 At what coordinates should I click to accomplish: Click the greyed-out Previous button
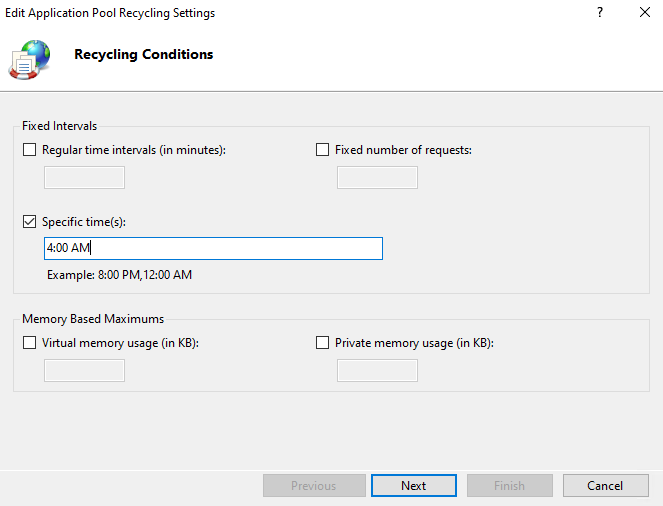pyautogui.click(x=313, y=486)
